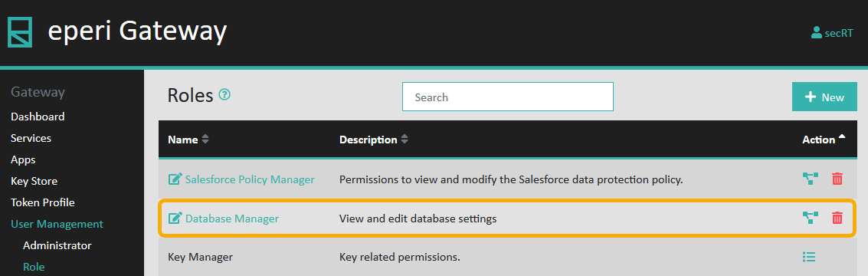Screen dimensions: 868x276
Task: Sort the table by Name column
Action: click(188, 140)
